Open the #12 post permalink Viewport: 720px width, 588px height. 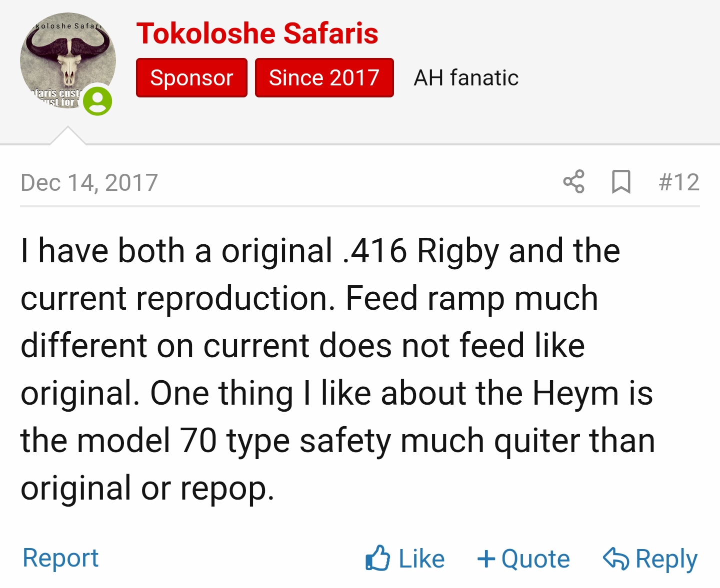point(679,182)
